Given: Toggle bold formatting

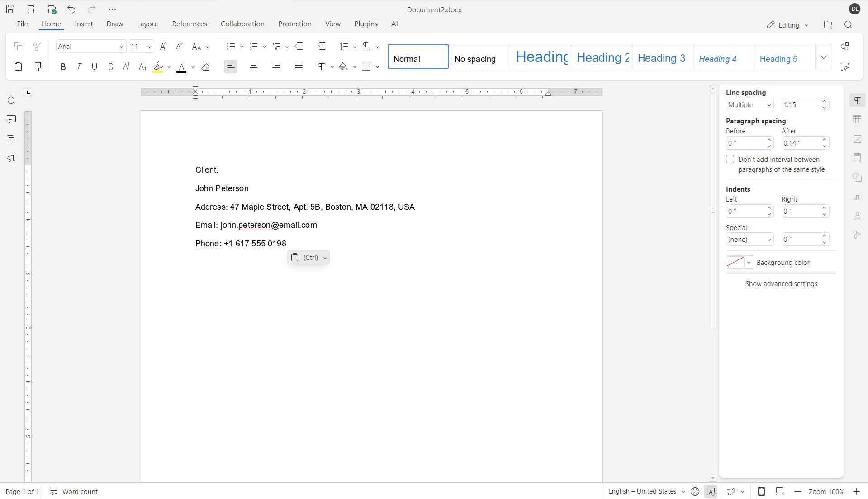Looking at the screenshot, I should tap(63, 66).
